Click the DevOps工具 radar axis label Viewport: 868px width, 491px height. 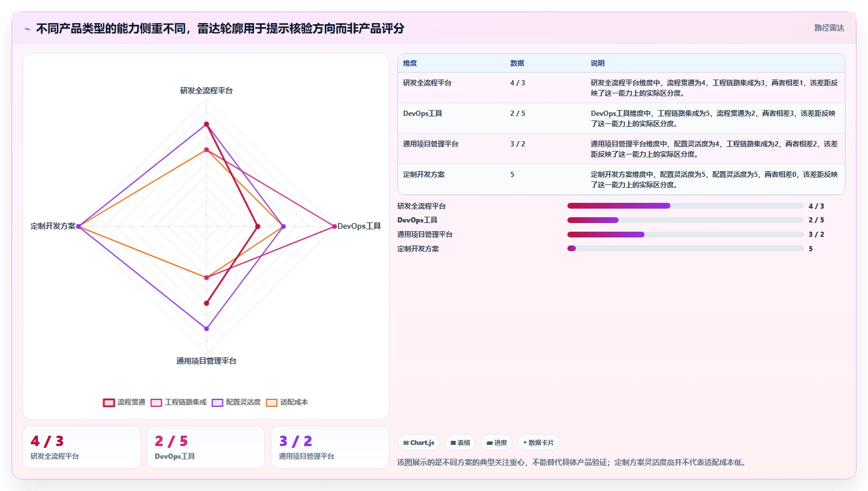pyautogui.click(x=359, y=226)
